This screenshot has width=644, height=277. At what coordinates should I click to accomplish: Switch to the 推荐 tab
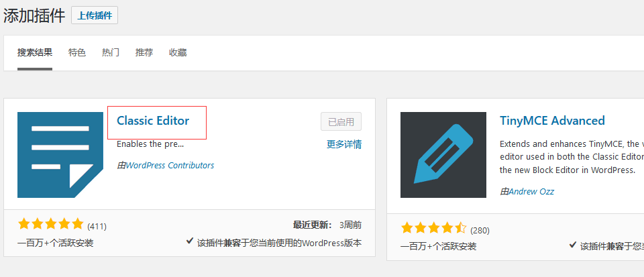coord(144,52)
